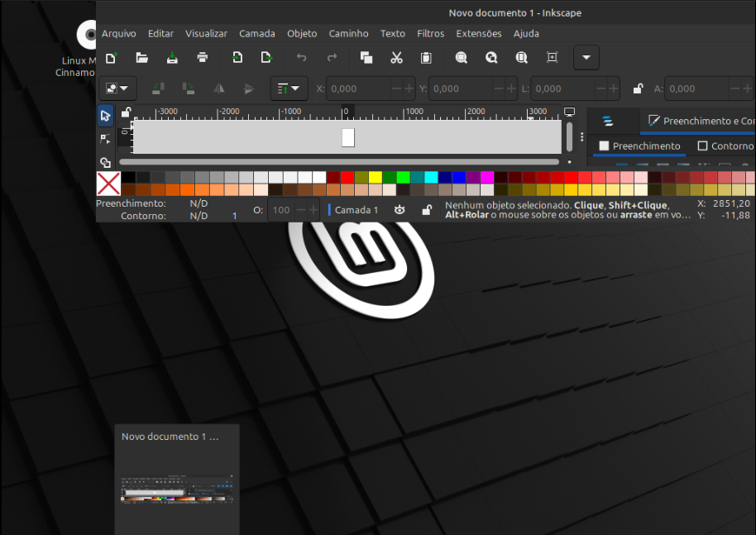Screen dimensions: 756x535
Task: Increase opacity with plus button
Action: (x=313, y=210)
